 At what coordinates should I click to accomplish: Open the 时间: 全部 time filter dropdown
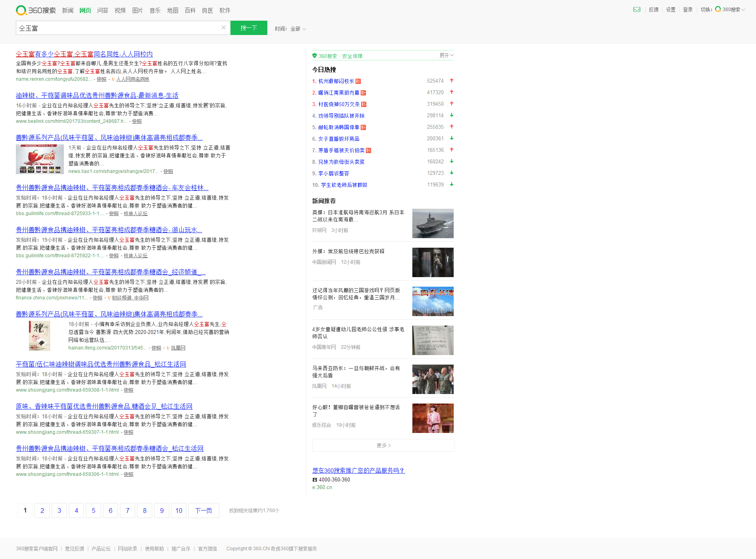coord(290,29)
